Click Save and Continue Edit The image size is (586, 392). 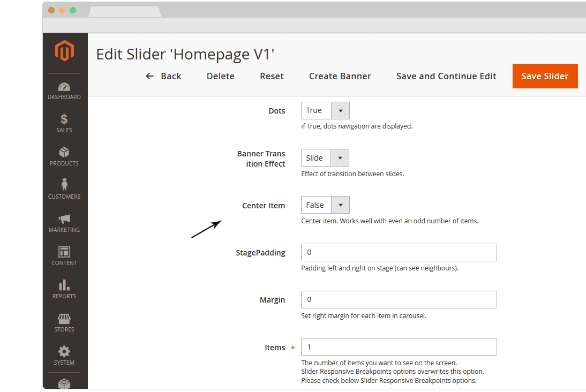tap(446, 76)
